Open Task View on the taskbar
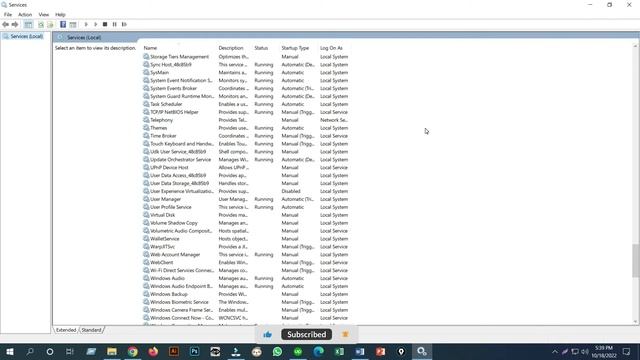640x360 pixels. pyautogui.click(x=70, y=351)
